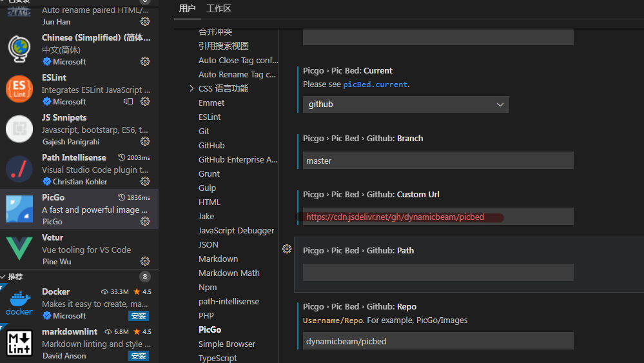Select Markdown Math settings entry
Image resolution: width=644 pixels, height=363 pixels.
coord(229,273)
